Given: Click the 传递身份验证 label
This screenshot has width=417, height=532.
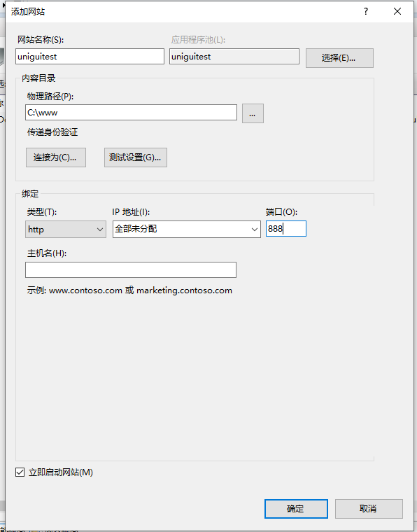Looking at the screenshot, I should pos(52,132).
